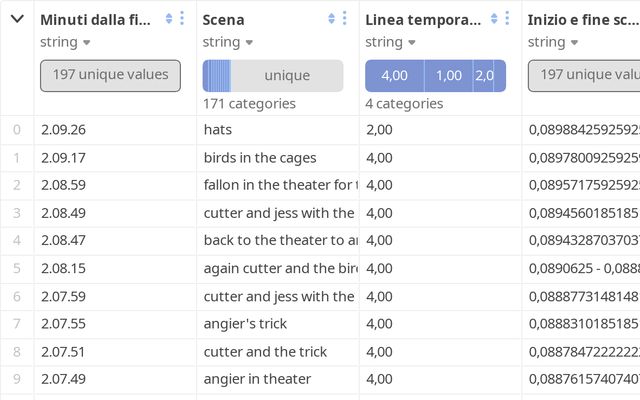Screen dimensions: 640x400
Task: Select the 4,00 histogram segment
Action: click(x=394, y=75)
